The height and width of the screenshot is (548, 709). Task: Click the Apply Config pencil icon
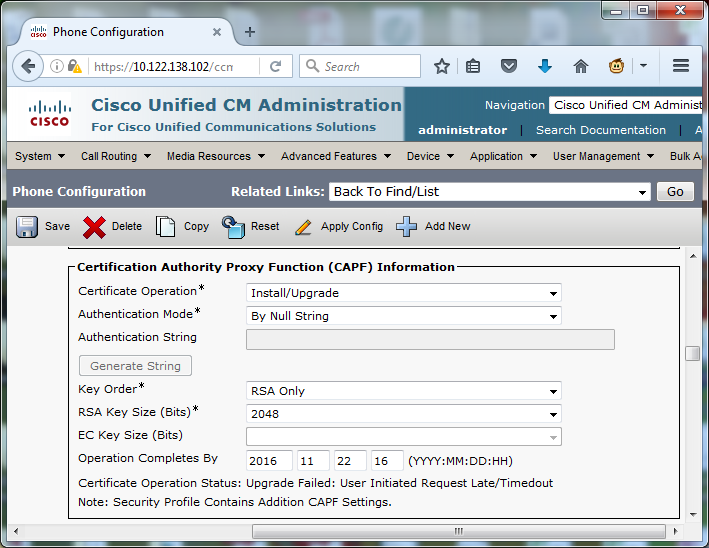(x=303, y=227)
